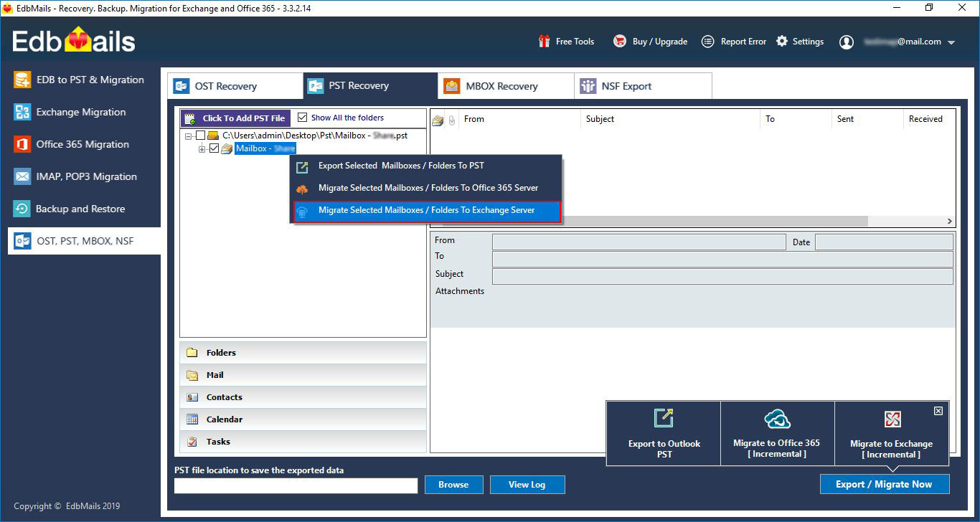Open the account email dropdown arrow
980x522 pixels.
[x=951, y=42]
